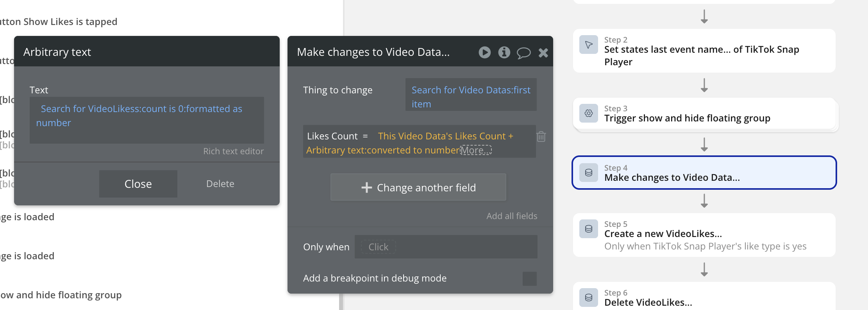Click the comment bubble icon
The height and width of the screenshot is (310, 868).
tap(523, 53)
